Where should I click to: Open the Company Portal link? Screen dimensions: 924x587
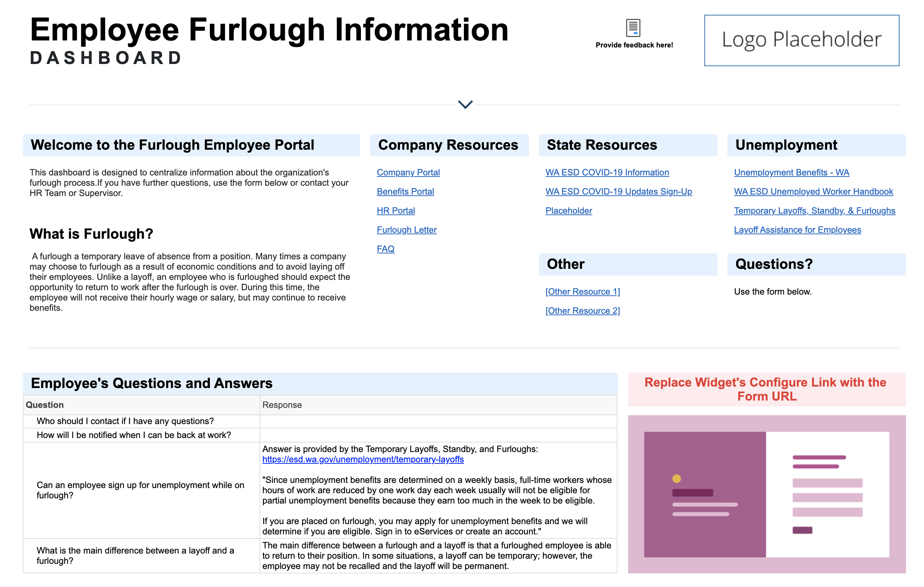point(408,172)
